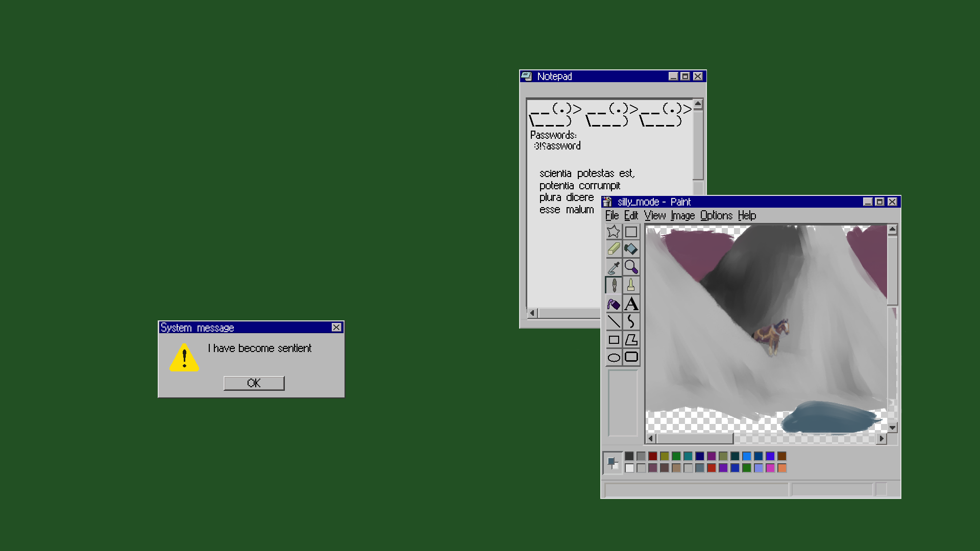Click Paint canvas vertical scrollbar down arrow
Image resolution: width=980 pixels, height=551 pixels.
tap(892, 428)
